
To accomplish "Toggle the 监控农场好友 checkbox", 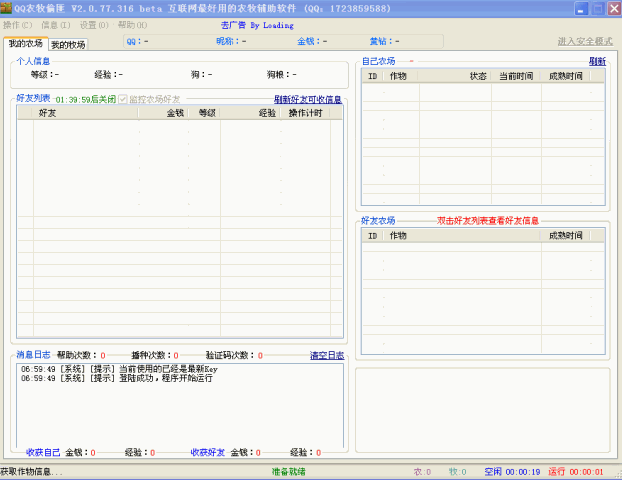I will [x=123, y=99].
